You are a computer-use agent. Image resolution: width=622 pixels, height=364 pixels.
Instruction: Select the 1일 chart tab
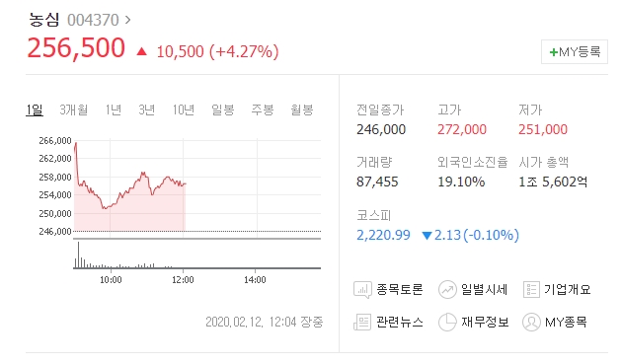click(x=35, y=109)
